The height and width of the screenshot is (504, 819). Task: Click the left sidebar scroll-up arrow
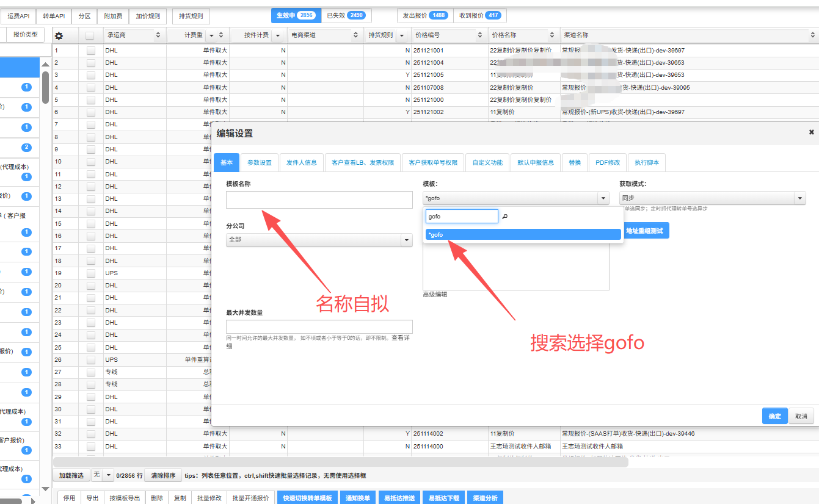pos(46,65)
